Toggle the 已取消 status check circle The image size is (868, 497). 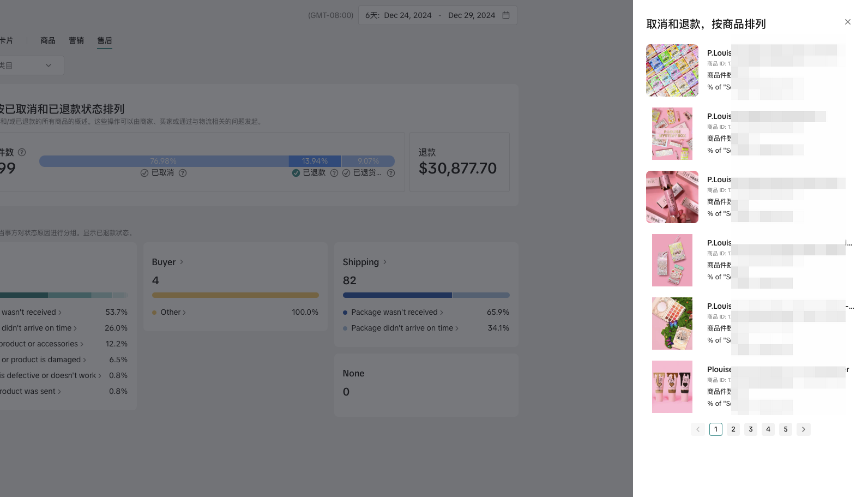[x=144, y=173]
